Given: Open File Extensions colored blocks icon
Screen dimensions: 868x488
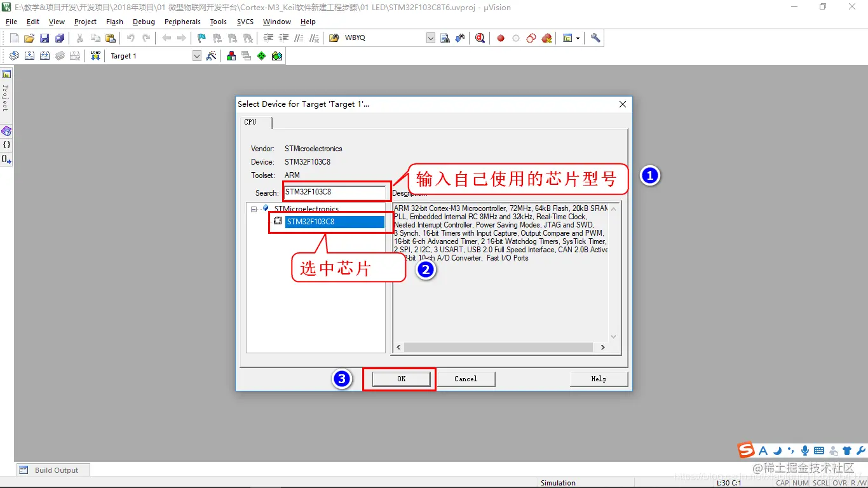Looking at the screenshot, I should click(231, 56).
